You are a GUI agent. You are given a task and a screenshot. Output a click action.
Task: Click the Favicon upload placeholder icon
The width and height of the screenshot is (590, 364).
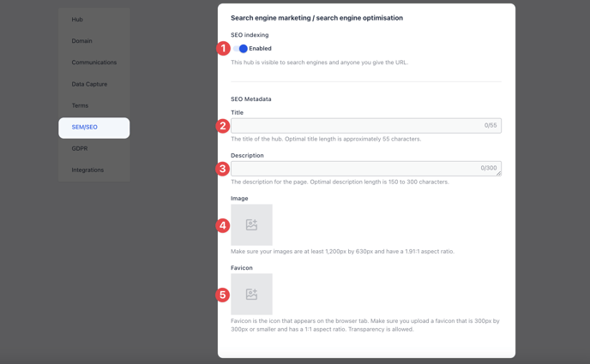pyautogui.click(x=251, y=294)
